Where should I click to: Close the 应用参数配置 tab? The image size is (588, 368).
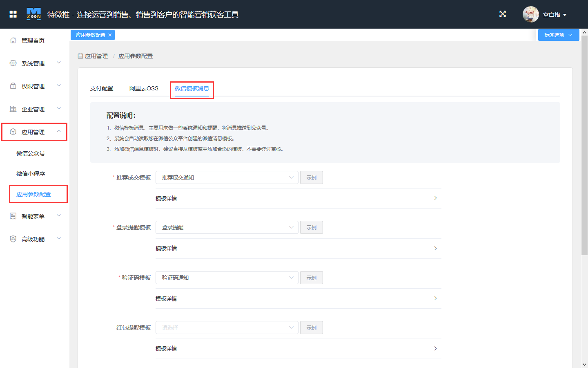pyautogui.click(x=110, y=35)
